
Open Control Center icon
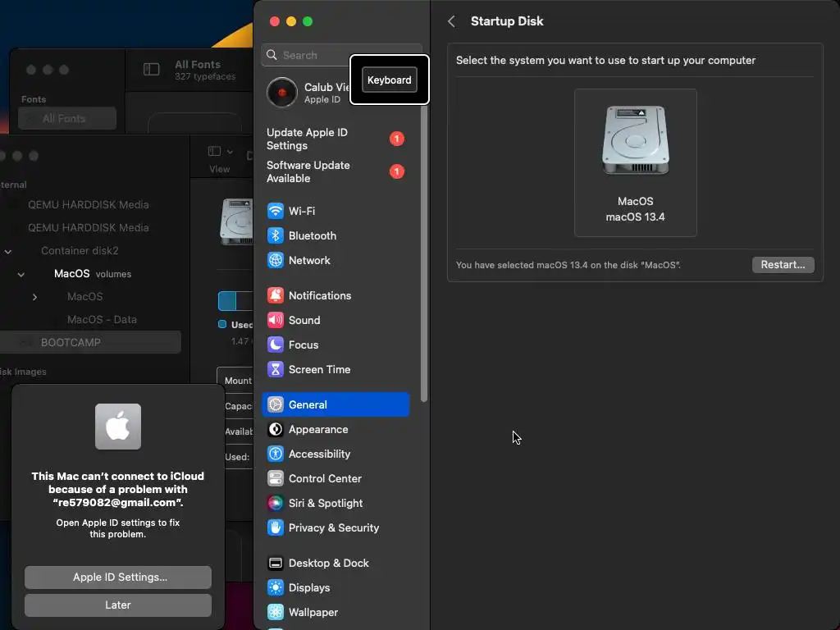(x=276, y=478)
